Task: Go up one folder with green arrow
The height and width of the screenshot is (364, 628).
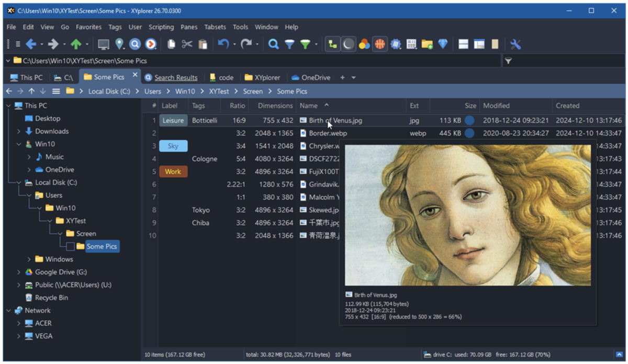Action: [76, 44]
